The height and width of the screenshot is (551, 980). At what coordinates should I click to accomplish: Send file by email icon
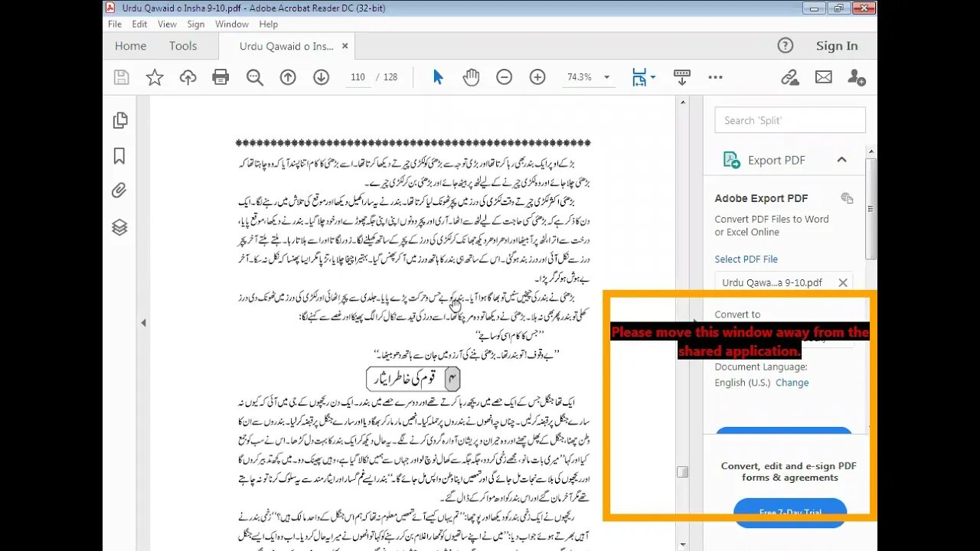click(823, 77)
